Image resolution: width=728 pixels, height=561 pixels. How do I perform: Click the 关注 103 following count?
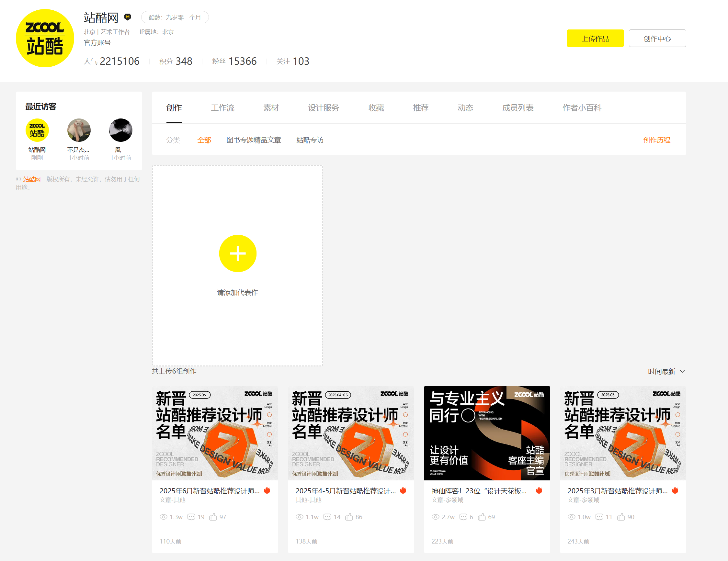[x=293, y=61]
